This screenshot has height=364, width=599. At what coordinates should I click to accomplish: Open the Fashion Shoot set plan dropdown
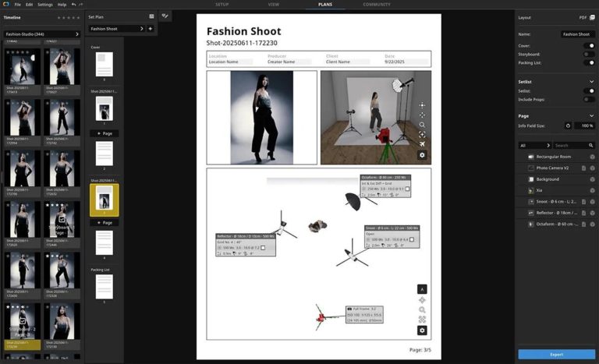(x=116, y=29)
